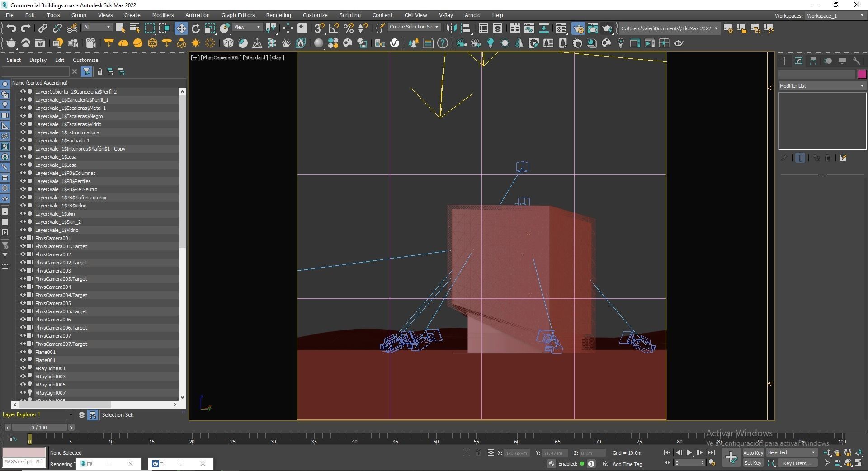Image resolution: width=868 pixels, height=471 pixels.
Task: Toggle the Angle Snap tool
Action: point(334,28)
